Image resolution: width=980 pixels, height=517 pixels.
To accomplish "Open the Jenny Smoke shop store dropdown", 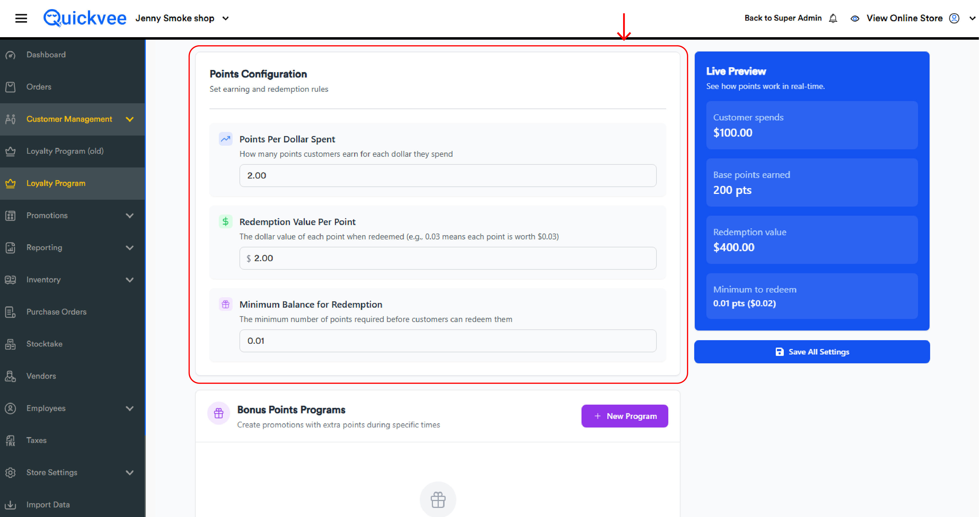I will point(182,18).
